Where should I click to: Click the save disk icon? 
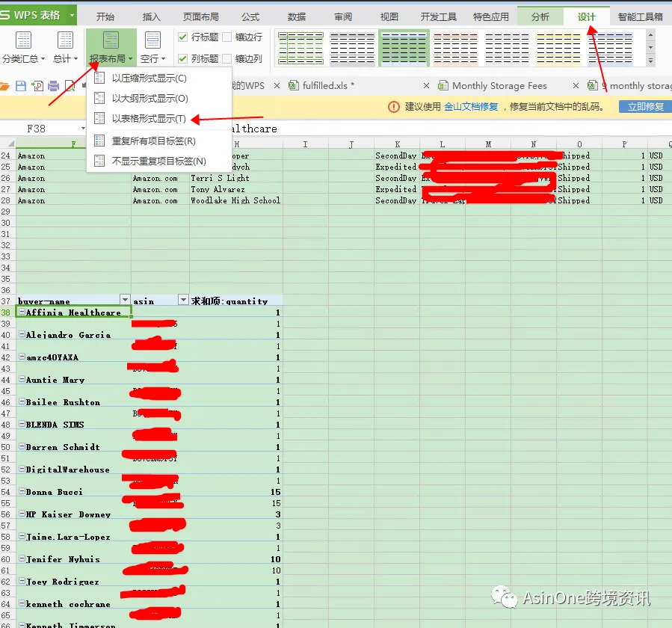(21, 86)
